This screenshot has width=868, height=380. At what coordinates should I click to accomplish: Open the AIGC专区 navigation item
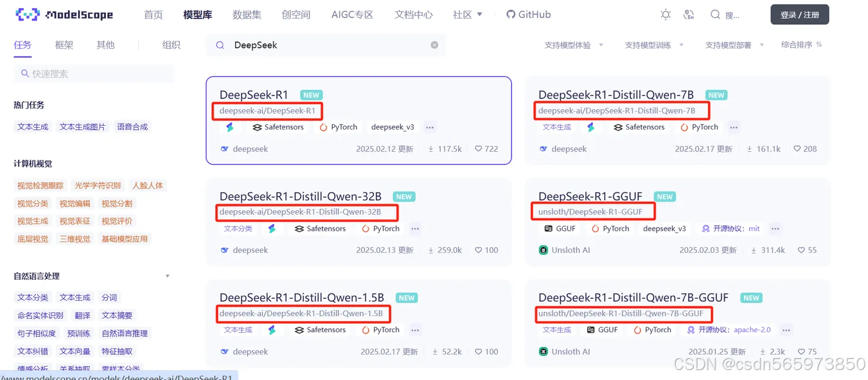pyautogui.click(x=352, y=14)
